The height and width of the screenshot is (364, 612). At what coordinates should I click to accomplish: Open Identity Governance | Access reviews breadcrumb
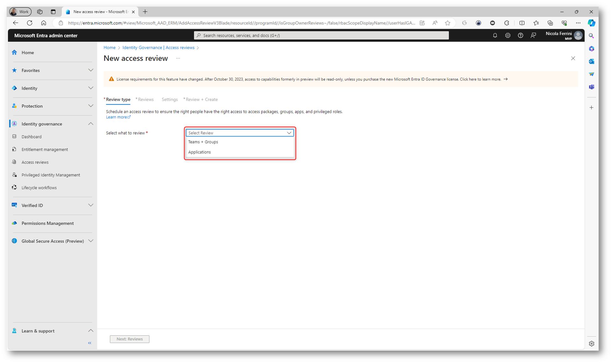click(158, 47)
